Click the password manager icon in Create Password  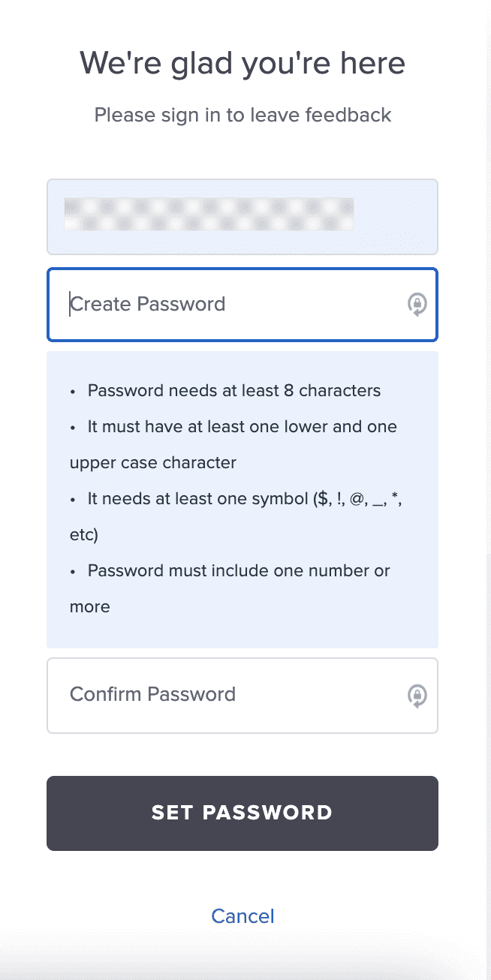[x=417, y=304]
